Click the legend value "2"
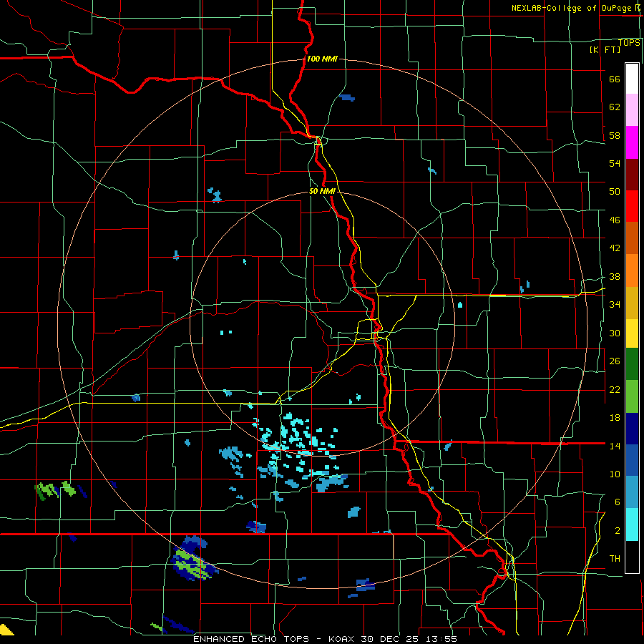Screen dimensions: 644x644 point(618,530)
